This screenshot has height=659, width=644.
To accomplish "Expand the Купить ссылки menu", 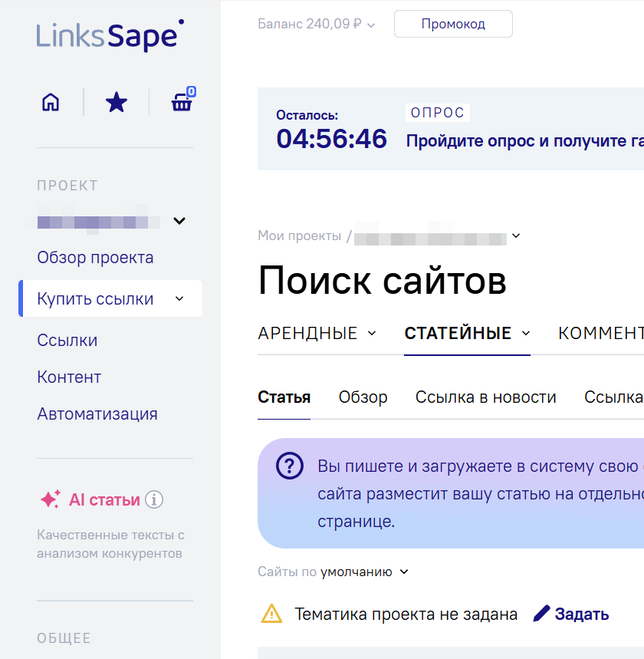I will click(179, 299).
